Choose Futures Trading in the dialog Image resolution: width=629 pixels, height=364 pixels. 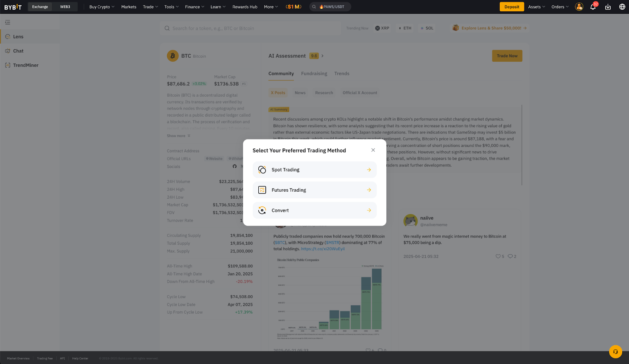pyautogui.click(x=314, y=190)
